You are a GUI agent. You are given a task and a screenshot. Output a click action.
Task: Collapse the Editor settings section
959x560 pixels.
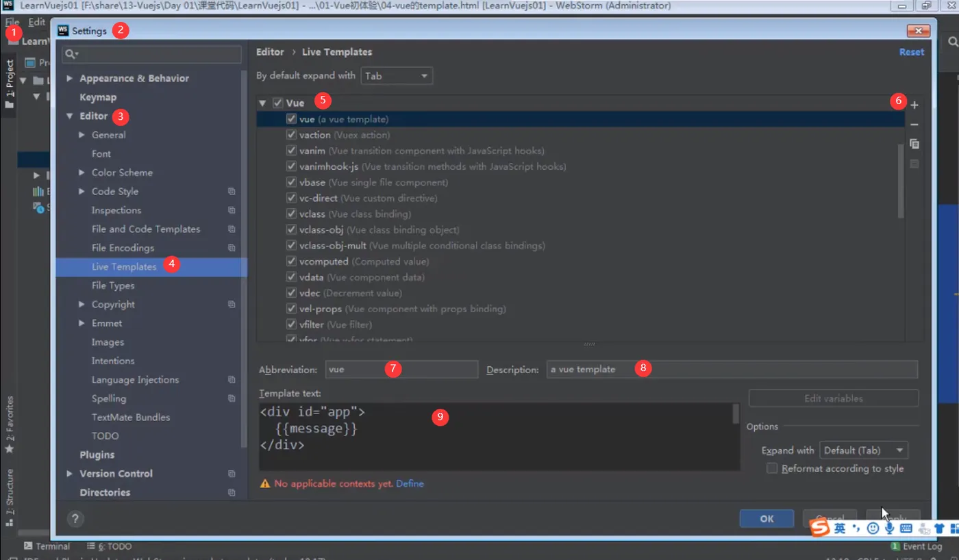[x=69, y=116]
